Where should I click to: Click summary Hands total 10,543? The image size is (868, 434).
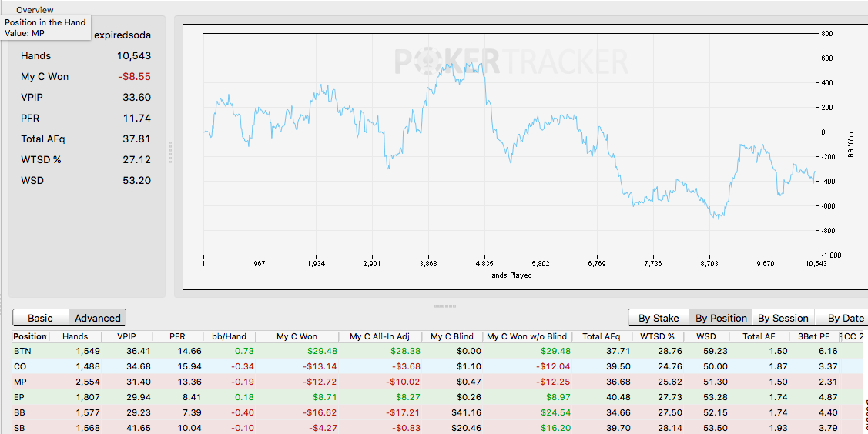click(x=134, y=56)
